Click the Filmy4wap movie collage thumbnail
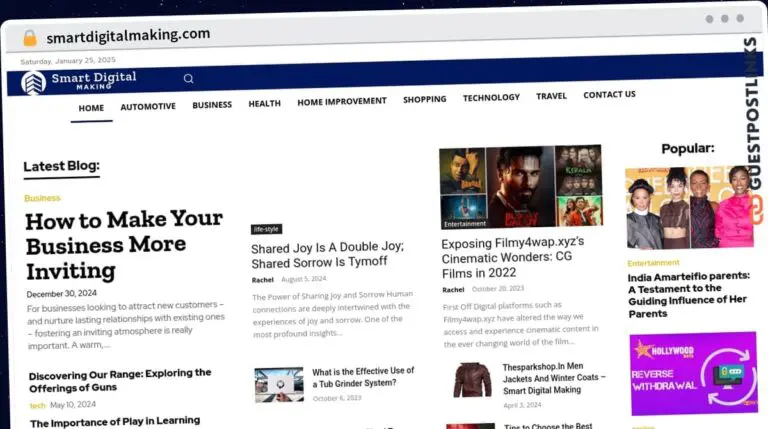768x429 pixels. point(520,187)
